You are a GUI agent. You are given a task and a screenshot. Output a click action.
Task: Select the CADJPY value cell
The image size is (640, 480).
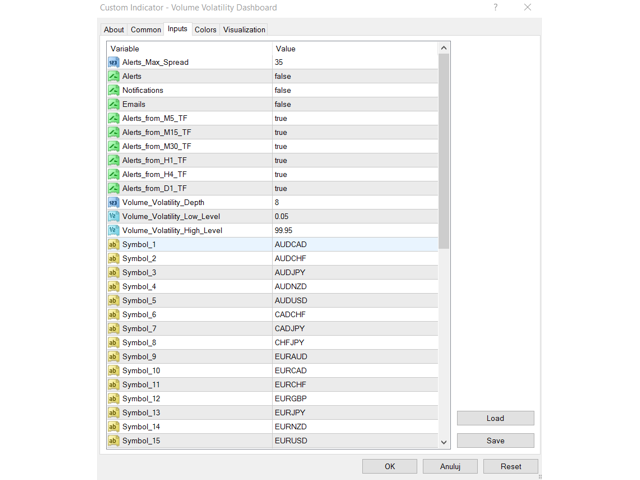[355, 329]
